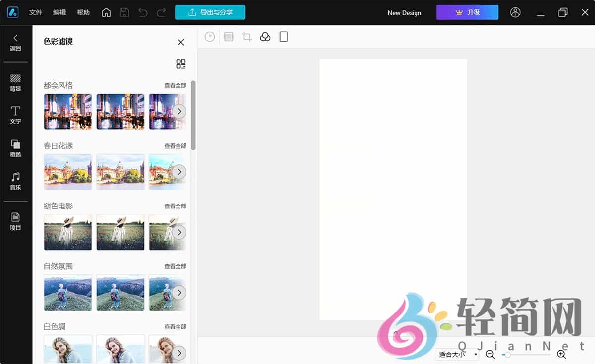Open the filter grid view icon
The height and width of the screenshot is (364, 595).
[x=180, y=63]
